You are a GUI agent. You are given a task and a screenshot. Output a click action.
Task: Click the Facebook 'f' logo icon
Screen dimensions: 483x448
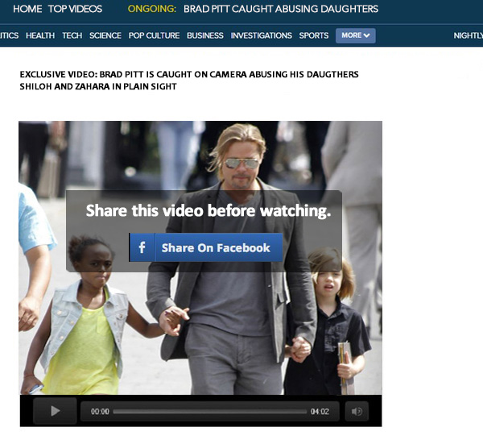pos(142,247)
